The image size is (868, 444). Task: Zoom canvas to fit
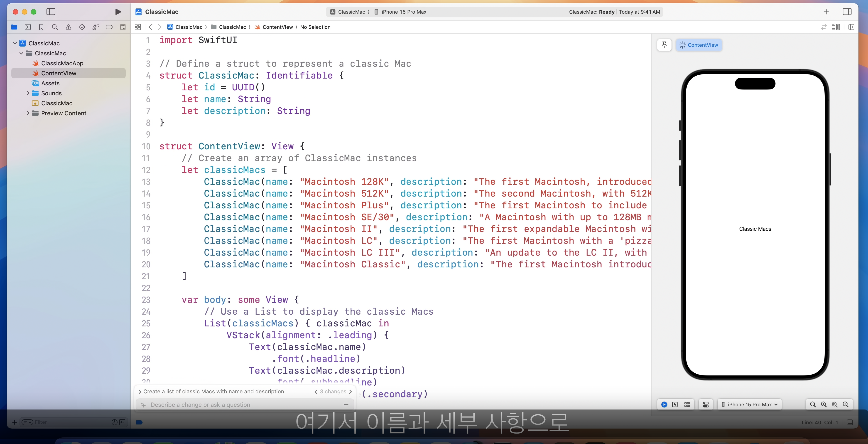pos(835,405)
